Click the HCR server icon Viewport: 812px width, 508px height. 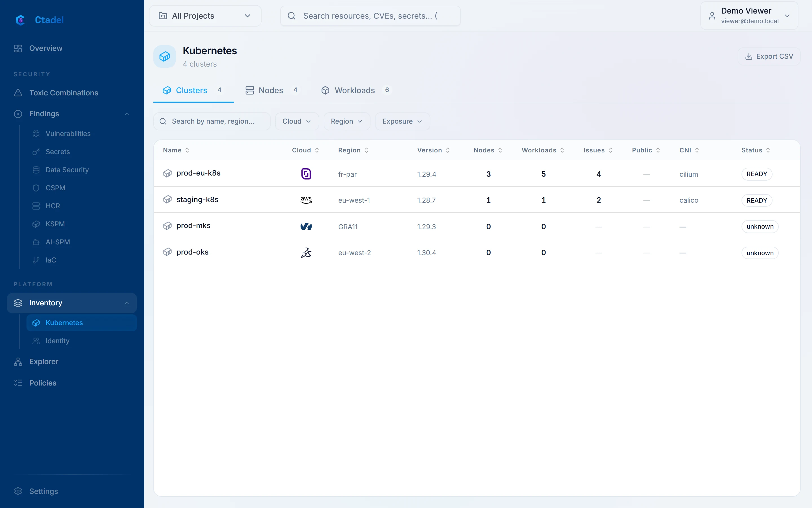[36, 206]
